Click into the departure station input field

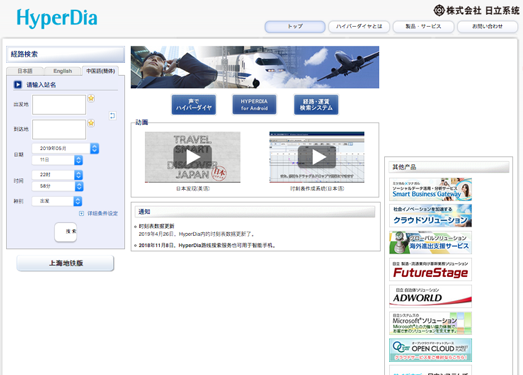click(59, 105)
